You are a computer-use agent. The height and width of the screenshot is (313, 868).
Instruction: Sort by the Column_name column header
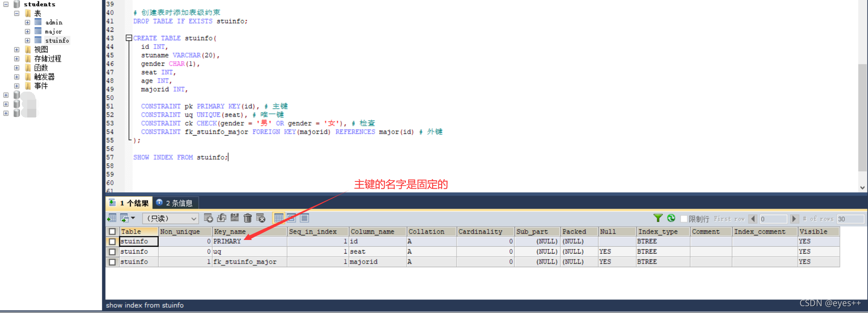coord(377,231)
